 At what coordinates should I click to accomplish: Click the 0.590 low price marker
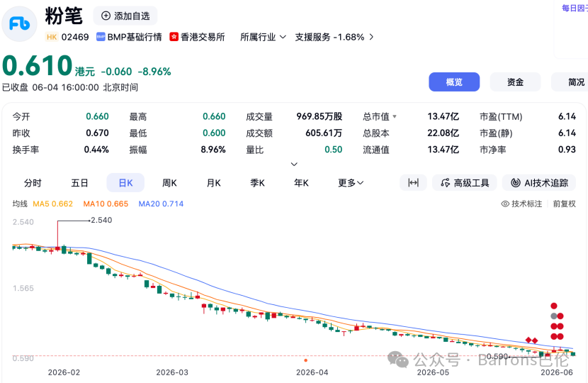tap(497, 356)
